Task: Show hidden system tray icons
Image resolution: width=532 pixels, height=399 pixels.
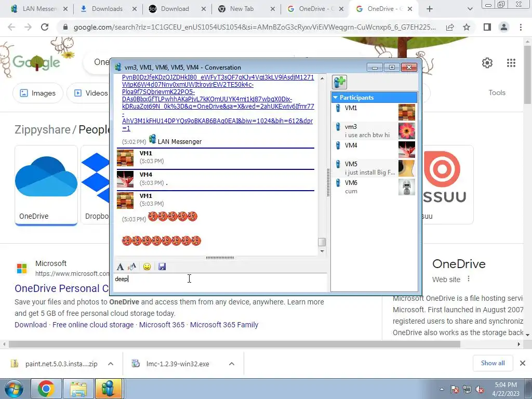Action: click(x=442, y=389)
